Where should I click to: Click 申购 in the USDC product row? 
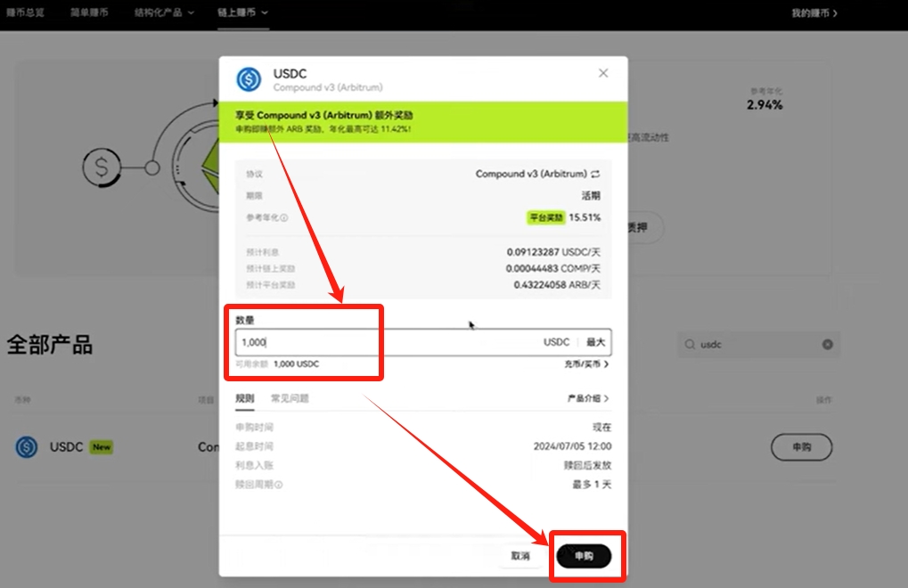pyautogui.click(x=801, y=446)
